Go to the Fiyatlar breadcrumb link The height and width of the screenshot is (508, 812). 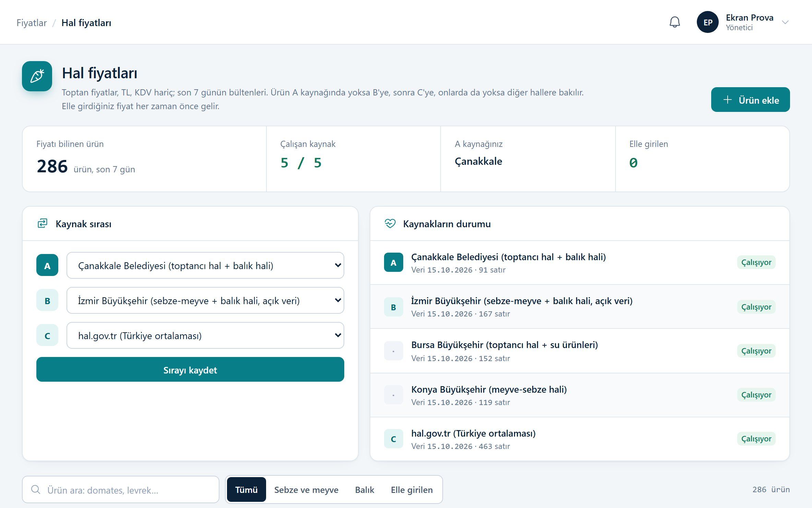32,23
